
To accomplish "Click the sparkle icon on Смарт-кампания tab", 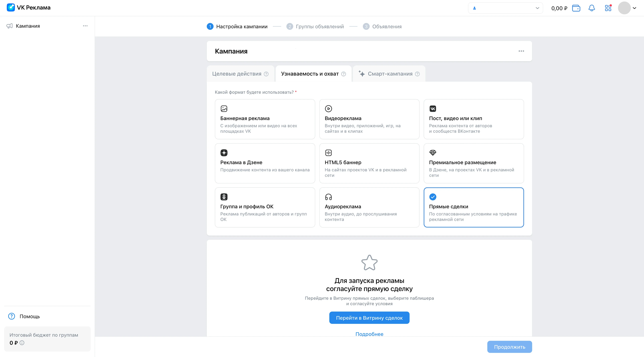I will click(362, 74).
